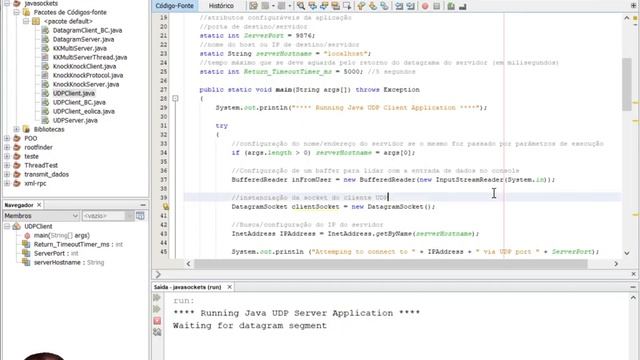Collapse main method code fold

pyautogui.click(x=175, y=98)
